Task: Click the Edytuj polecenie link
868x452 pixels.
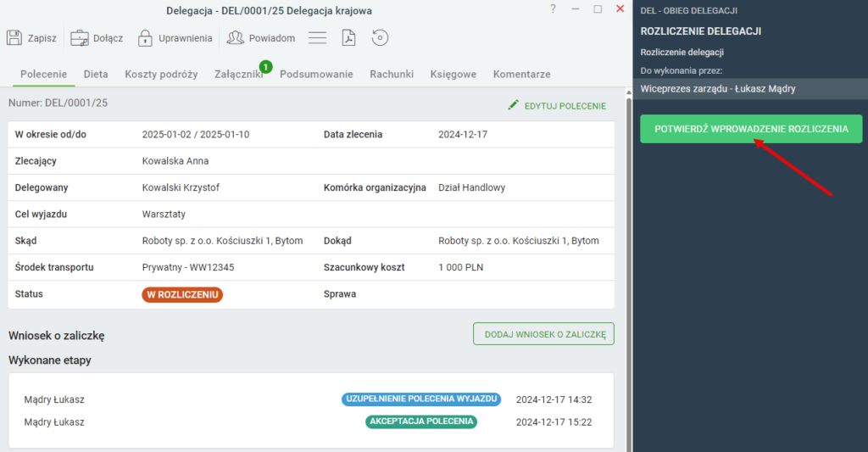Action: pyautogui.click(x=565, y=106)
